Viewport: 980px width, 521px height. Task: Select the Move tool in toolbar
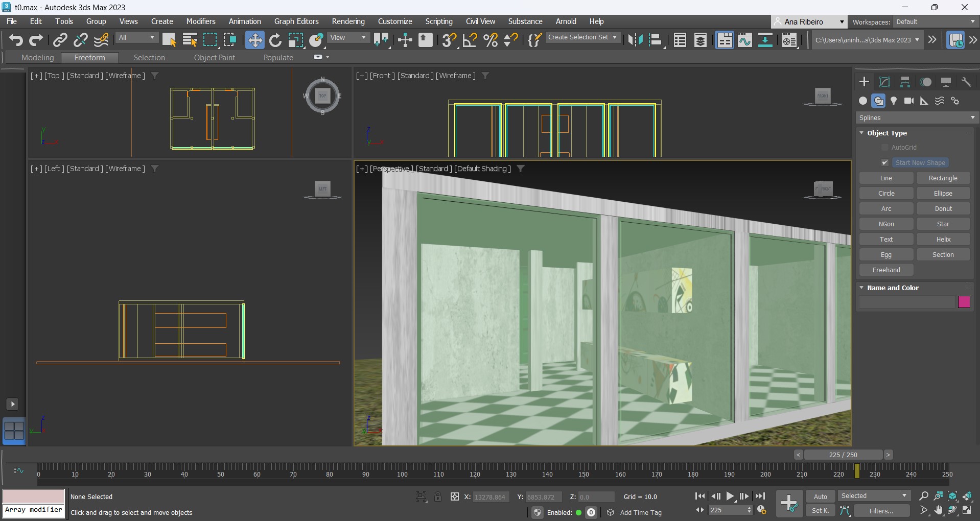coord(254,40)
